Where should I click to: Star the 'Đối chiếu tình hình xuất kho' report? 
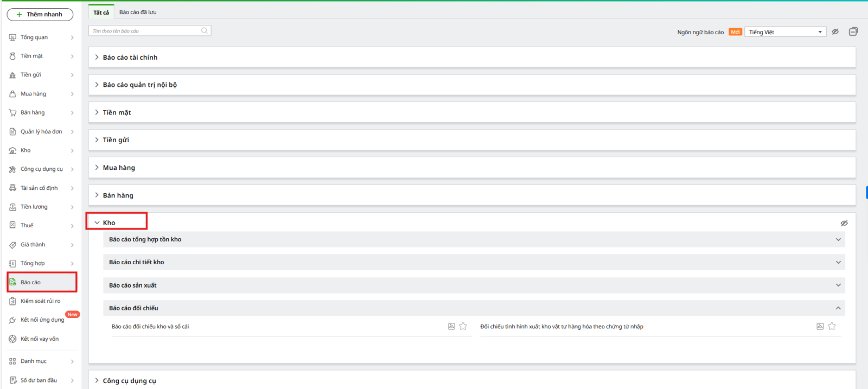(x=832, y=327)
